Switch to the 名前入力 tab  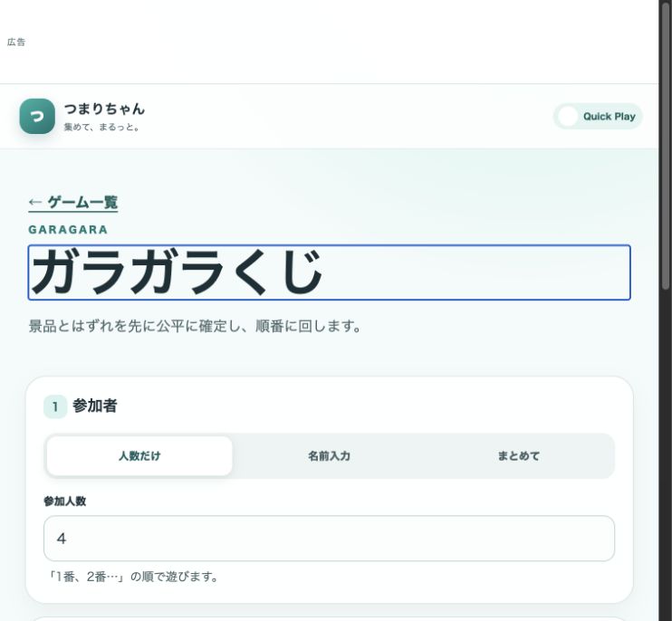(x=329, y=455)
